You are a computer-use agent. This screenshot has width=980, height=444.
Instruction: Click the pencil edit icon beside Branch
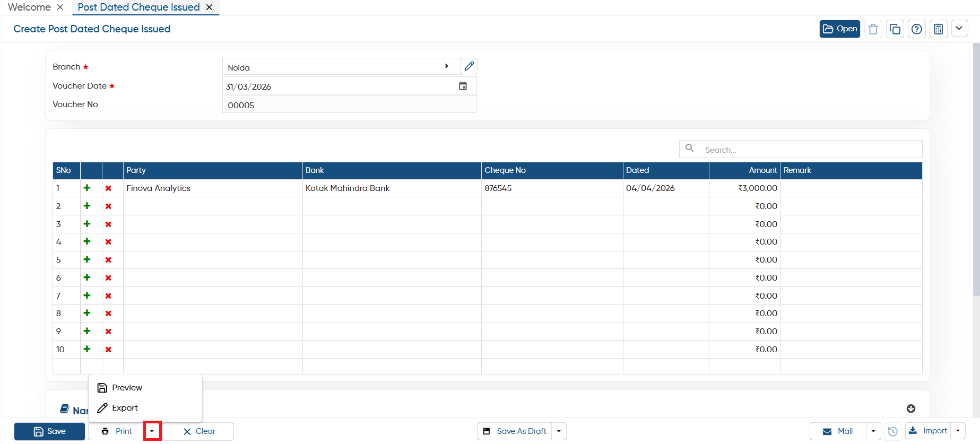[469, 66]
